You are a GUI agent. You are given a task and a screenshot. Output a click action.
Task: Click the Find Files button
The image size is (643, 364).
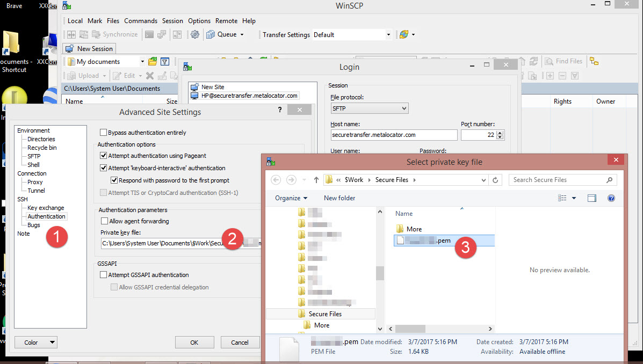pos(564,61)
